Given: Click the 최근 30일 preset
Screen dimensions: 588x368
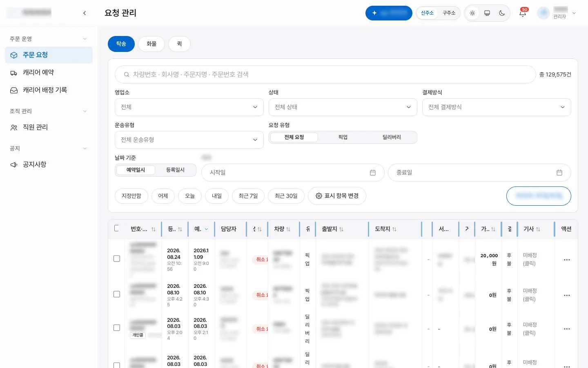Looking at the screenshot, I should click(x=286, y=196).
